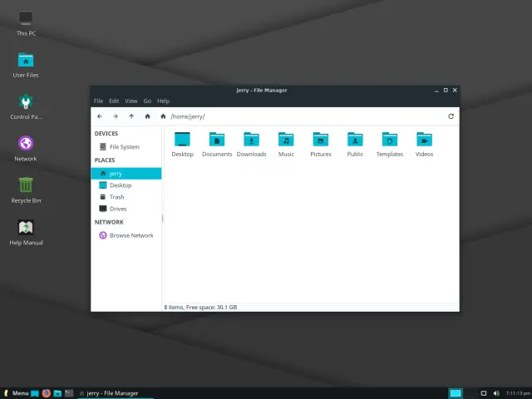The image size is (532, 399).
Task: Click the back navigation arrow
Action: click(x=100, y=116)
